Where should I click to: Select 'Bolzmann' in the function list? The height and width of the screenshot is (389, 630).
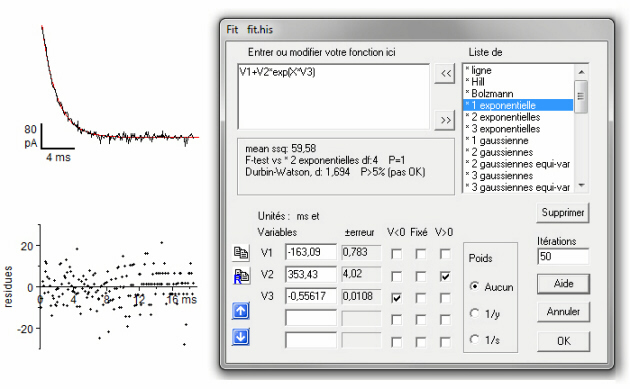(518, 94)
